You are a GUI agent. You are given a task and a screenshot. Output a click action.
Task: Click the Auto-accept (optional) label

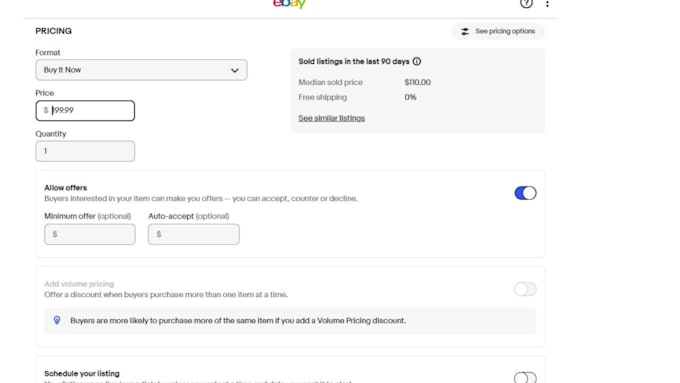(188, 216)
